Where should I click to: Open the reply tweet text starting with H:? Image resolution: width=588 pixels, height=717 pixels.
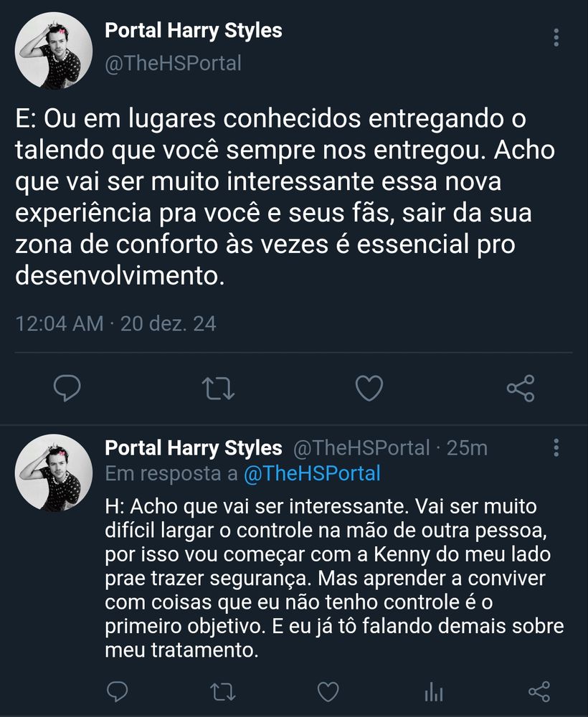click(x=330, y=578)
